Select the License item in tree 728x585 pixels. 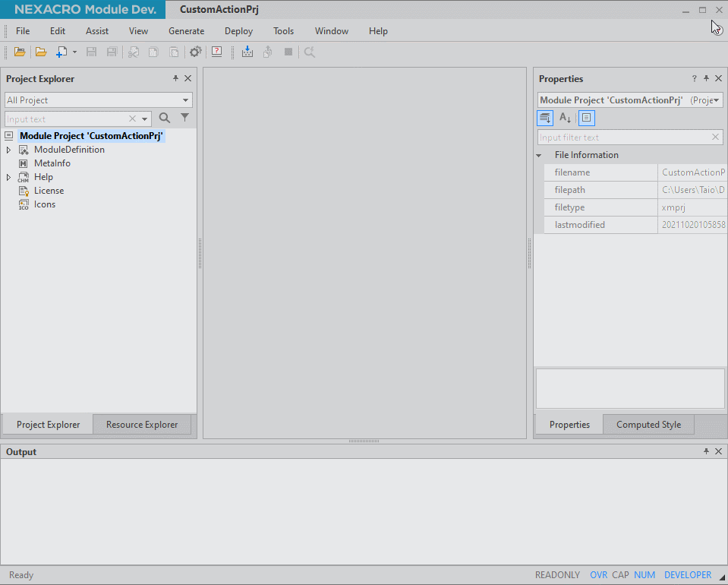49,191
